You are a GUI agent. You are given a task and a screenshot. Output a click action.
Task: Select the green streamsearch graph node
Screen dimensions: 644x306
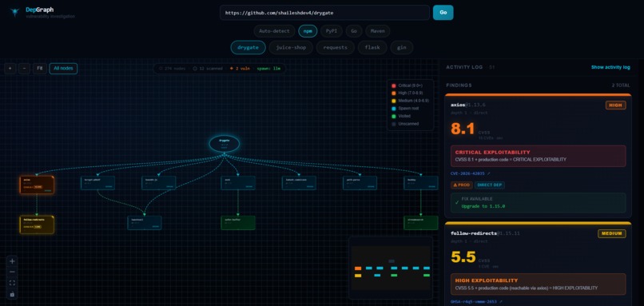point(421,223)
